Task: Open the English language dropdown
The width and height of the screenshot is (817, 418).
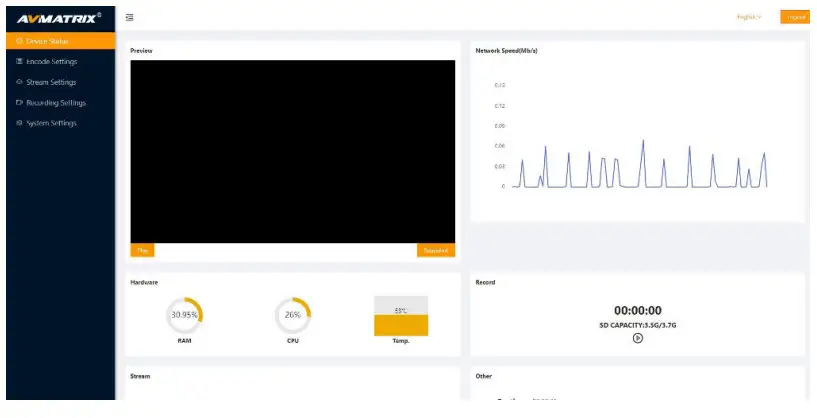Action: [x=749, y=17]
